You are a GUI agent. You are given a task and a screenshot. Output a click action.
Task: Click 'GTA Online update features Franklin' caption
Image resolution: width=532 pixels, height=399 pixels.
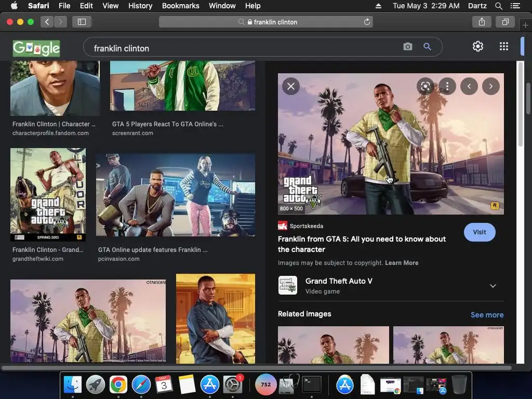click(x=153, y=250)
